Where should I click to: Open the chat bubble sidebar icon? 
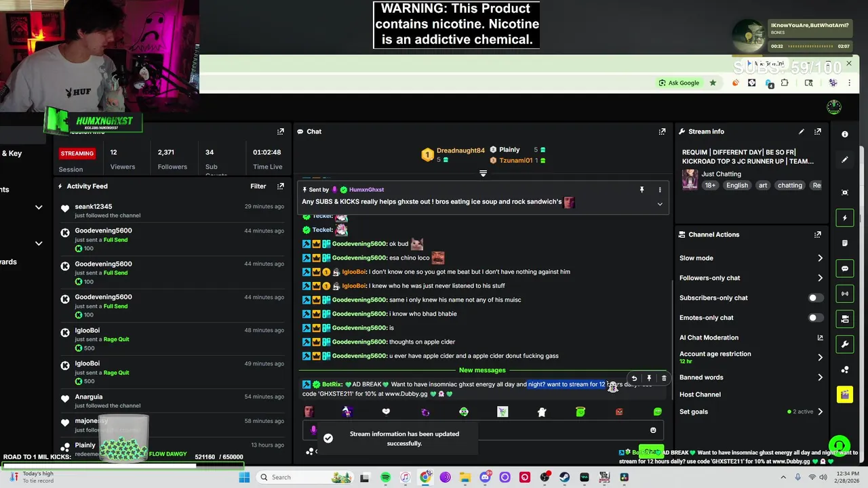pos(845,268)
